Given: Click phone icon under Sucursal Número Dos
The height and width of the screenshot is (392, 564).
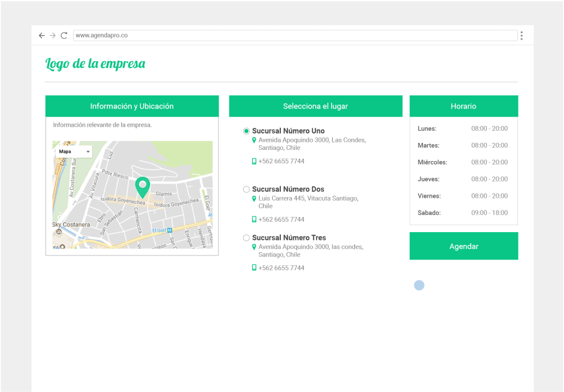Looking at the screenshot, I should pos(254,219).
